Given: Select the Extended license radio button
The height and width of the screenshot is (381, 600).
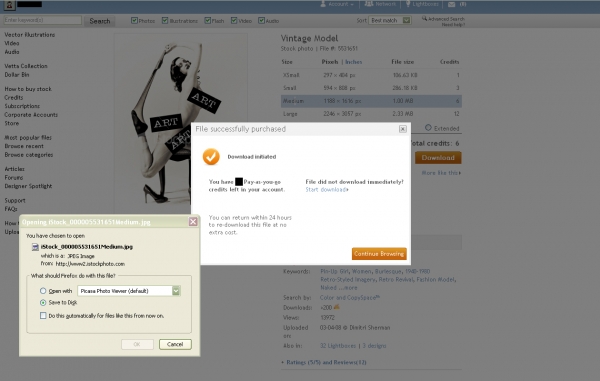Looking at the screenshot, I should click(x=428, y=128).
